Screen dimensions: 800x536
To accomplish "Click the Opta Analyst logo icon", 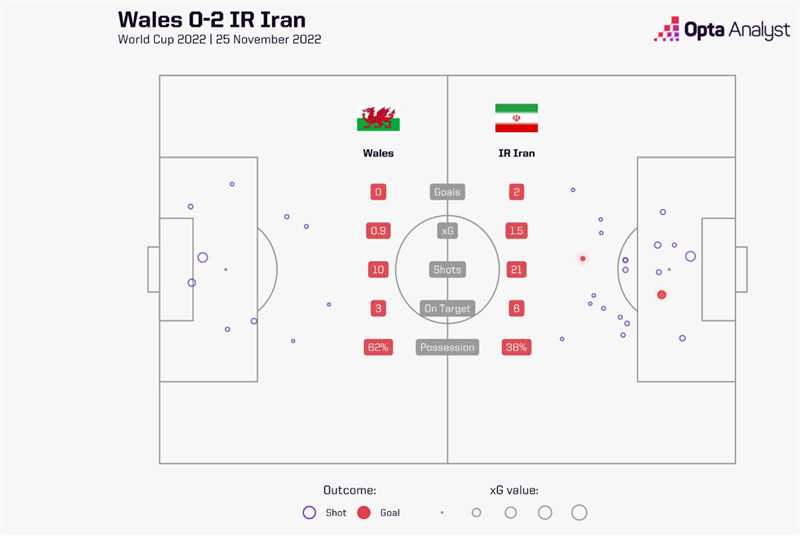I will (x=667, y=29).
